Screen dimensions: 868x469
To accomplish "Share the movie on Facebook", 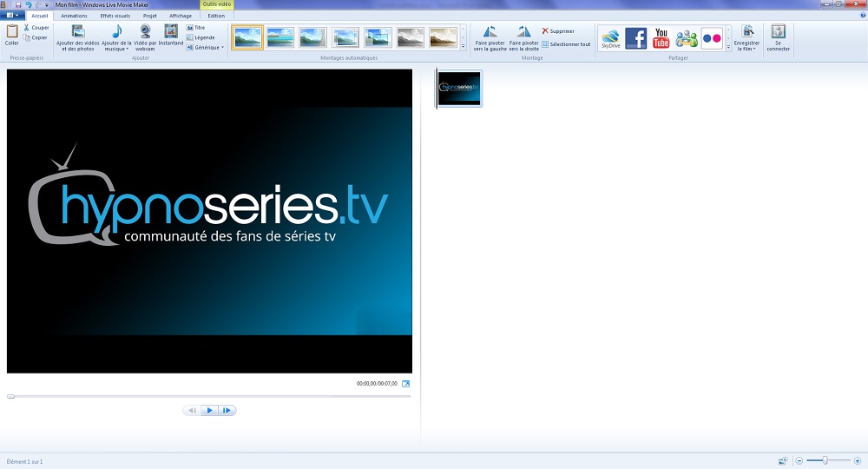I will 635,38.
